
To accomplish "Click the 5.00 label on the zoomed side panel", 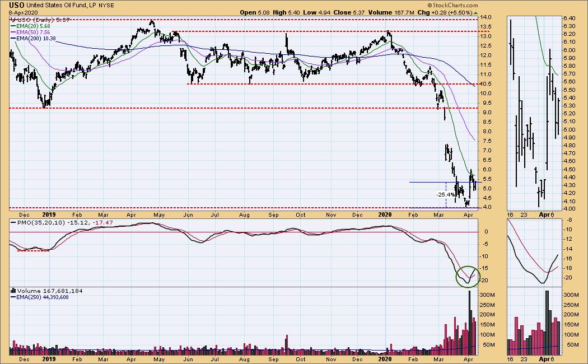I will pyautogui.click(x=569, y=130).
